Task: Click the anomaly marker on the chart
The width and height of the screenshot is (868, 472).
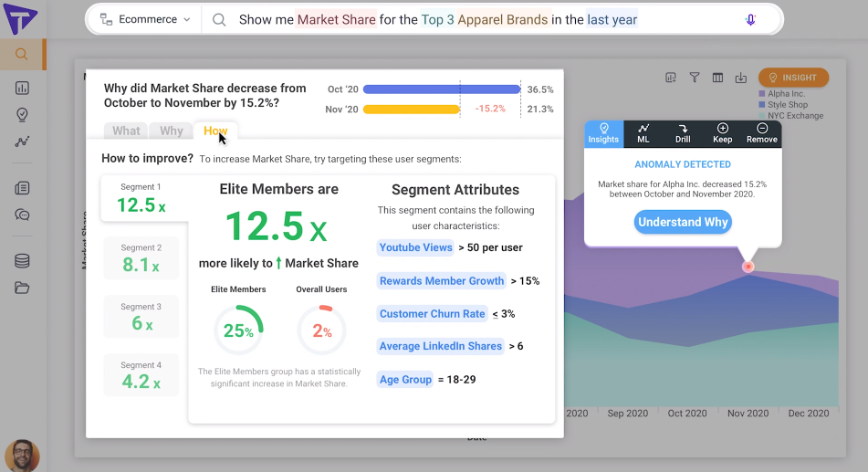Action: click(x=748, y=267)
